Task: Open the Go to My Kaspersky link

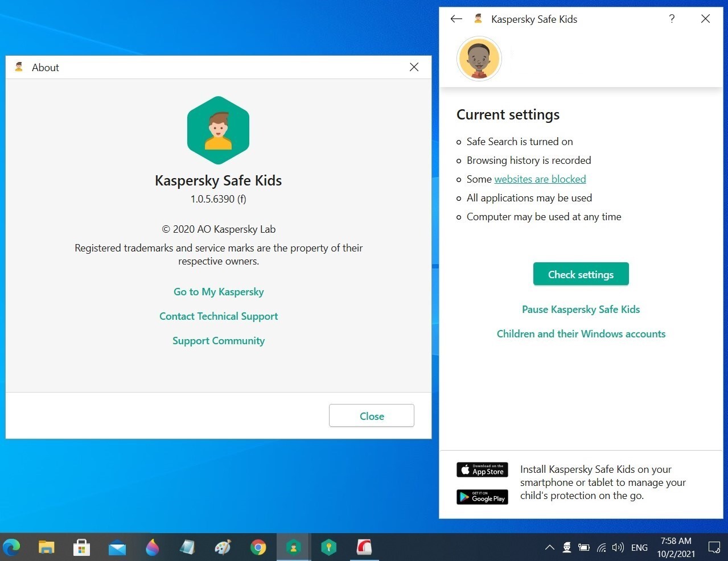Action: [219, 292]
